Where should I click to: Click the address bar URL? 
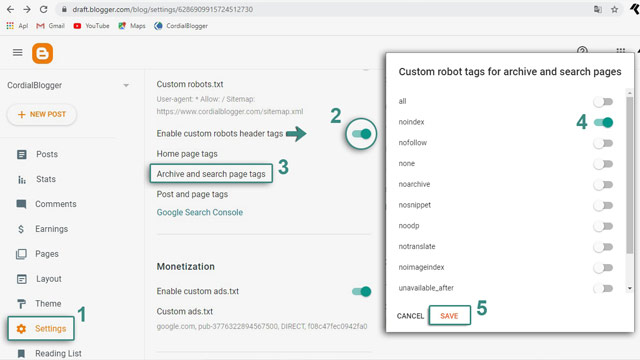point(162,9)
